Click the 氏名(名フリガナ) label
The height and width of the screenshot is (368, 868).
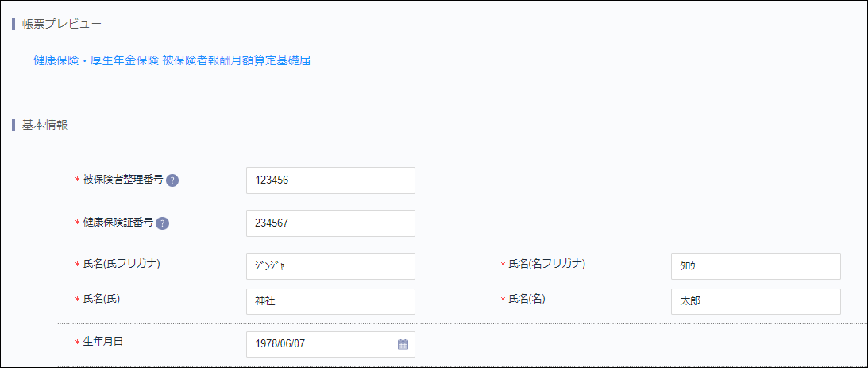point(546,265)
